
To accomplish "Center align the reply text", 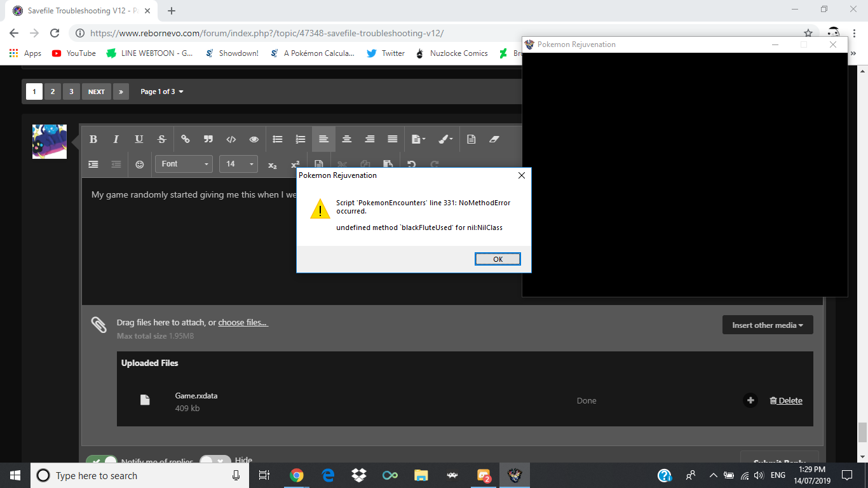I will pos(347,139).
